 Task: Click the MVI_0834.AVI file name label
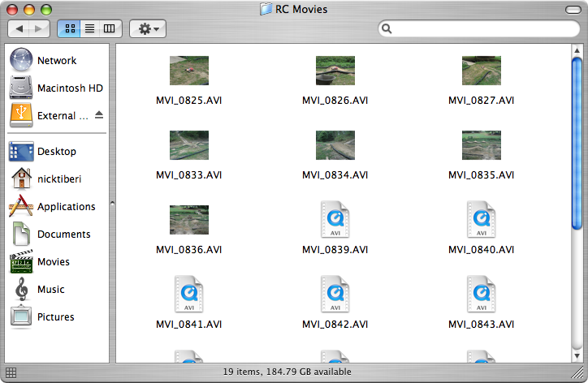[x=335, y=175]
